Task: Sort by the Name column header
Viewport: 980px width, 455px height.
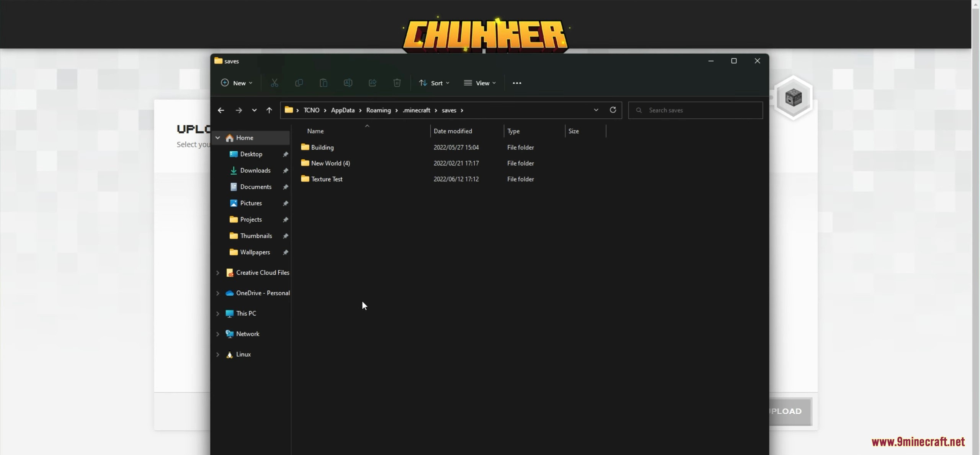Action: [x=315, y=131]
